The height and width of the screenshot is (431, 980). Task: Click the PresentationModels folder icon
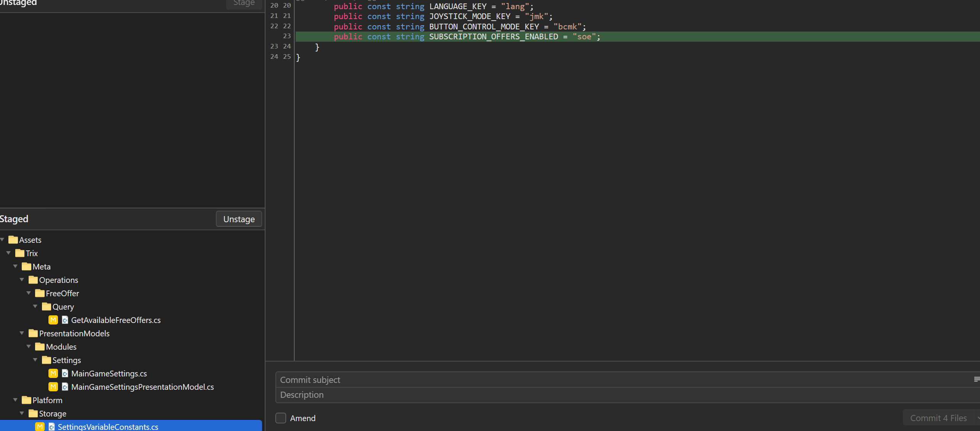pos(33,333)
